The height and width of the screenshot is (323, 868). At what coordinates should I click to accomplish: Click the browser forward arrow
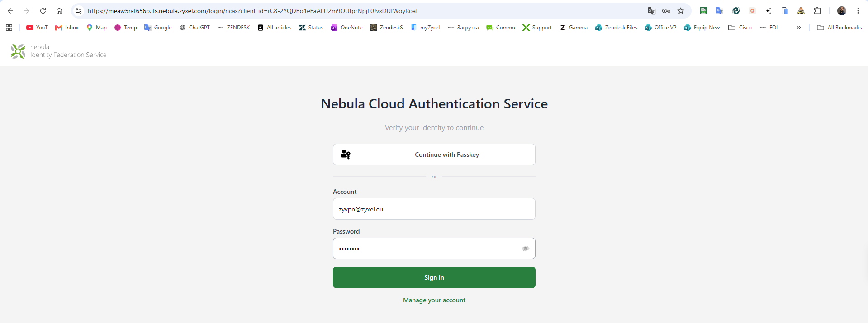[27, 11]
